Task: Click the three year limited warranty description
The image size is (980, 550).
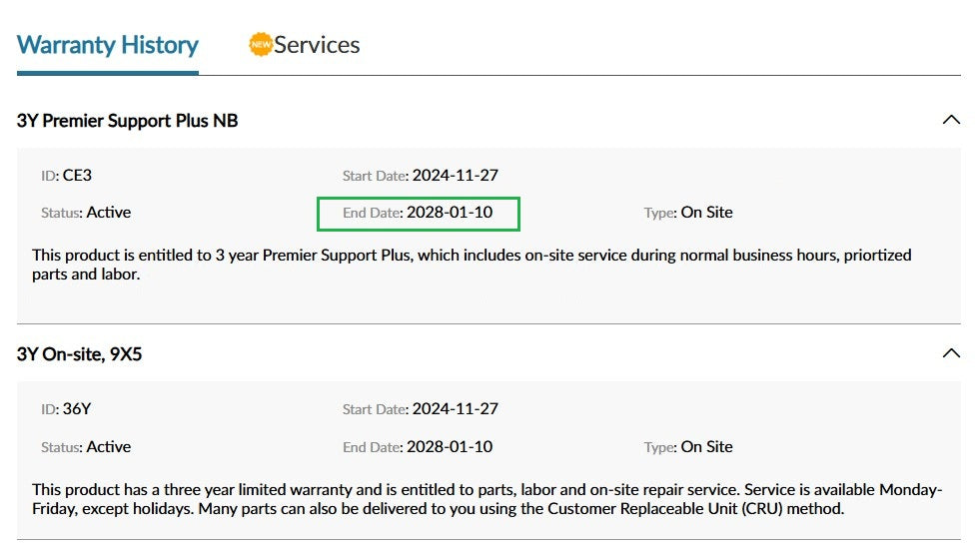Action: pyautogui.click(x=487, y=499)
